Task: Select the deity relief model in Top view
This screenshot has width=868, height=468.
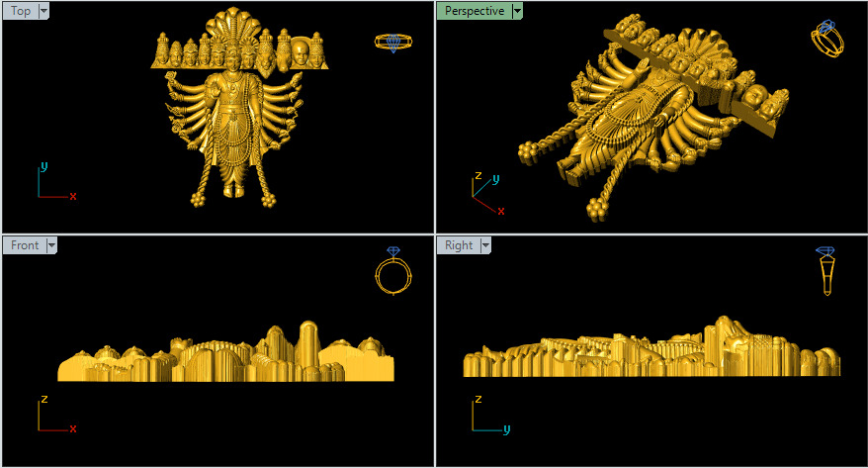Action: click(x=238, y=108)
